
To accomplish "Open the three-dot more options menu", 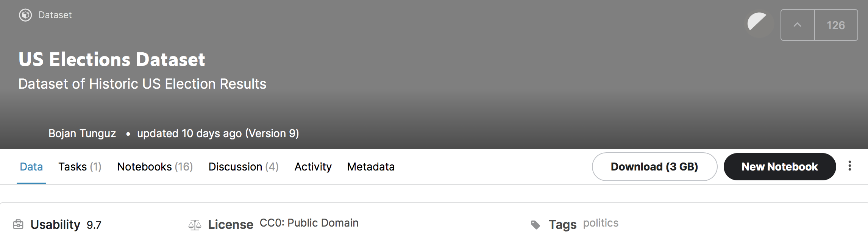I will [x=850, y=166].
